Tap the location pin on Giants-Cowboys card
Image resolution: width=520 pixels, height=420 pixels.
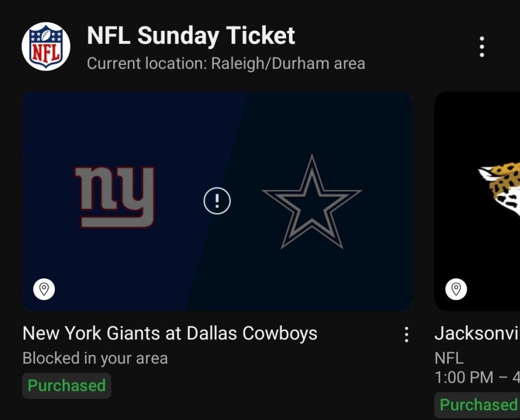tap(44, 289)
